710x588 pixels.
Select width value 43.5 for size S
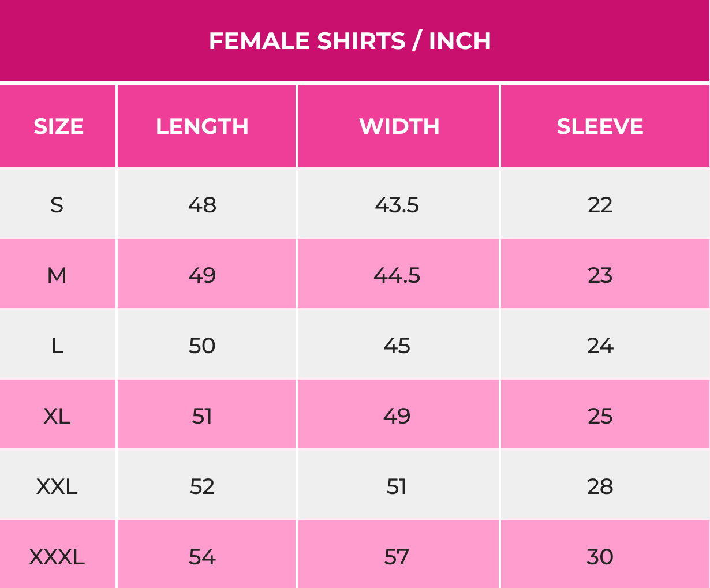tap(397, 205)
